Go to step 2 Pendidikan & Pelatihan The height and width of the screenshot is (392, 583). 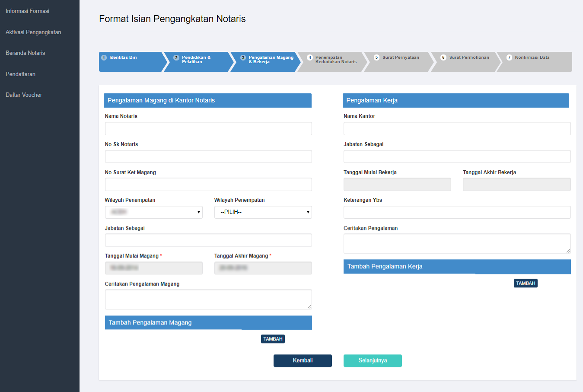[x=197, y=61]
